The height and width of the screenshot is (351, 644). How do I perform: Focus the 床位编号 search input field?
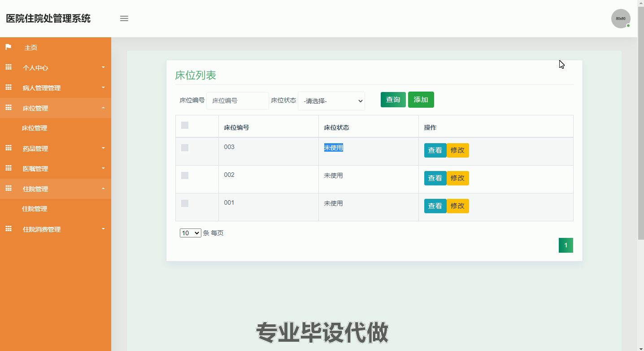(x=238, y=101)
